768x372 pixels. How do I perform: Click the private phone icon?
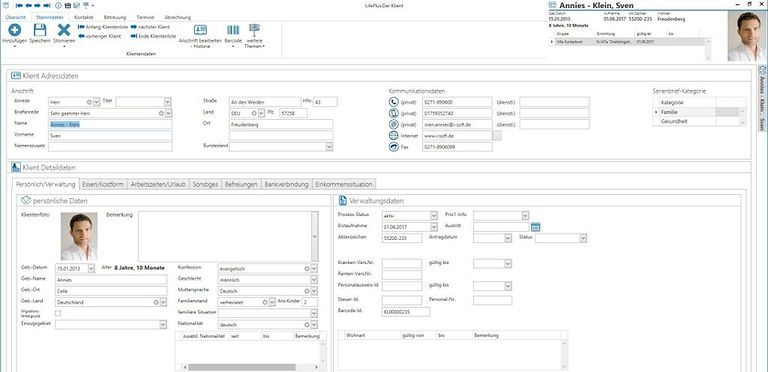[x=394, y=102]
